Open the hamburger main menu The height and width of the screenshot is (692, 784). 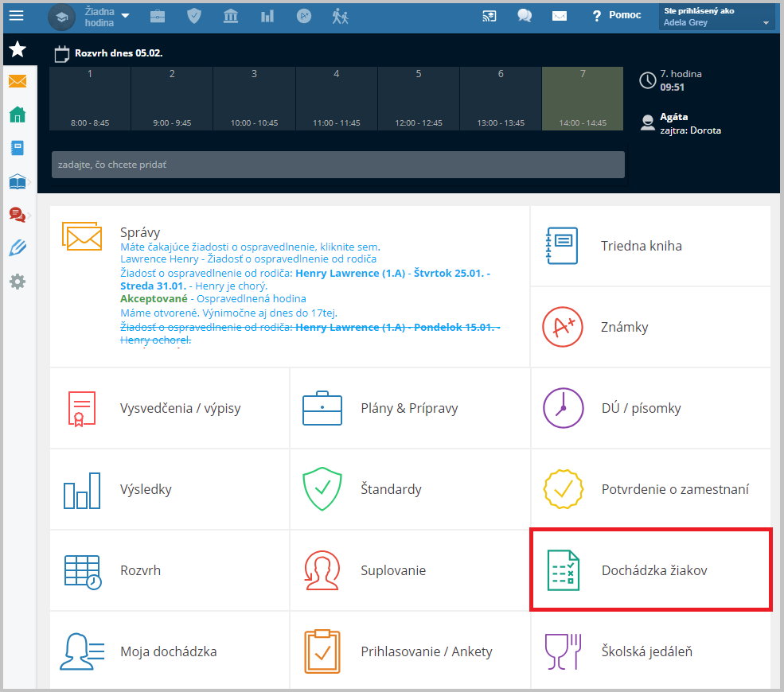coord(16,16)
